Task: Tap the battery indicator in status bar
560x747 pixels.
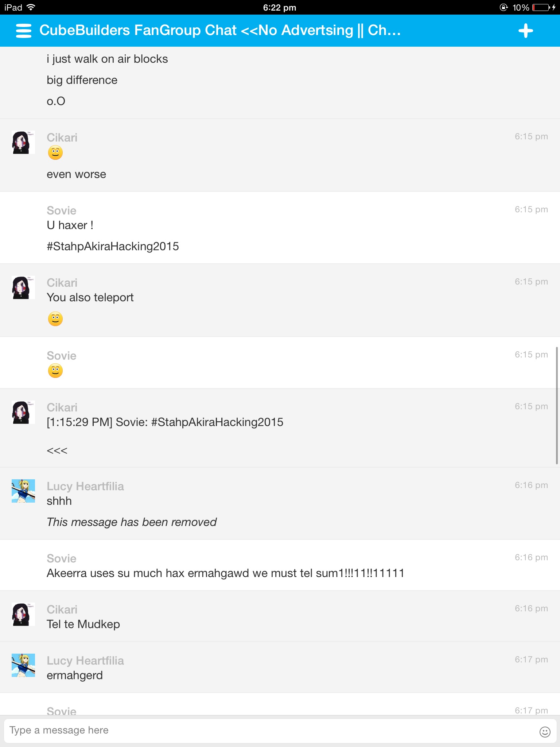Action: (x=542, y=7)
